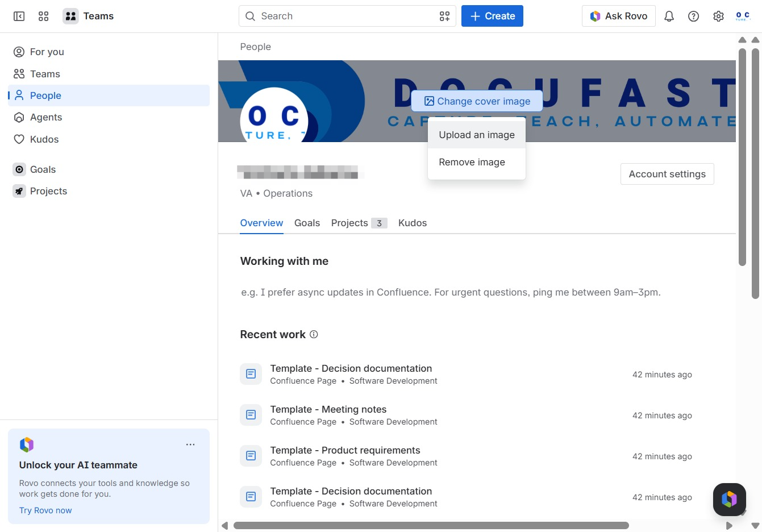Click the Goals target icon
The width and height of the screenshot is (762, 532).
[19, 169]
